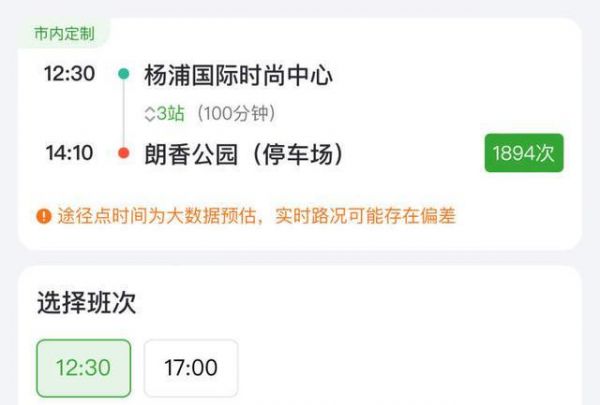600x405 pixels.
Task: Tap the 1894次 ridership badge
Action: pyautogui.click(x=524, y=153)
